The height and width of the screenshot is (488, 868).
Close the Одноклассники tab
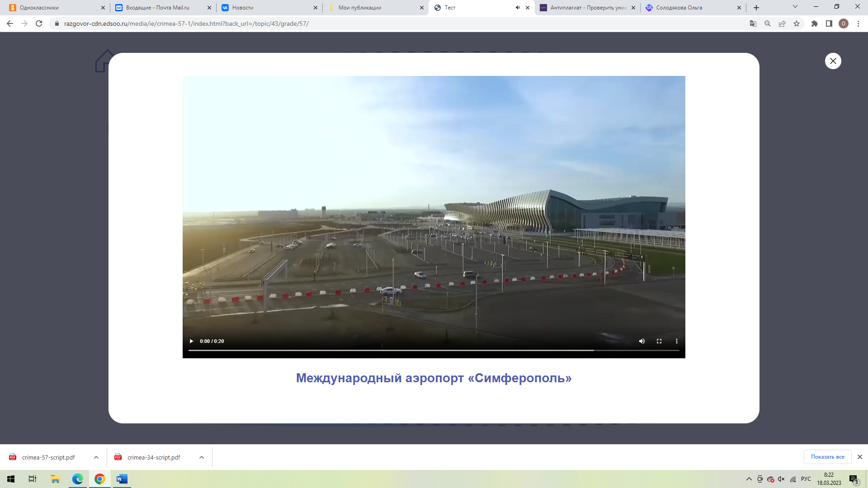103,8
